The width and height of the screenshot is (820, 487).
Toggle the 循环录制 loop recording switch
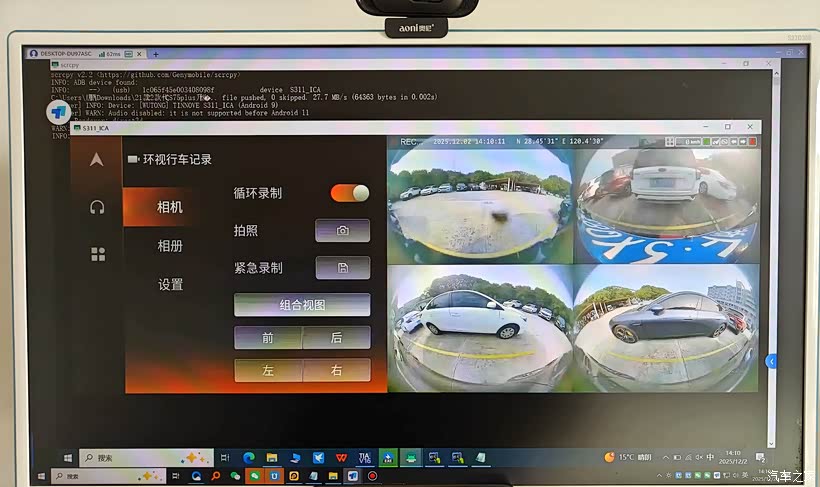tap(350, 193)
